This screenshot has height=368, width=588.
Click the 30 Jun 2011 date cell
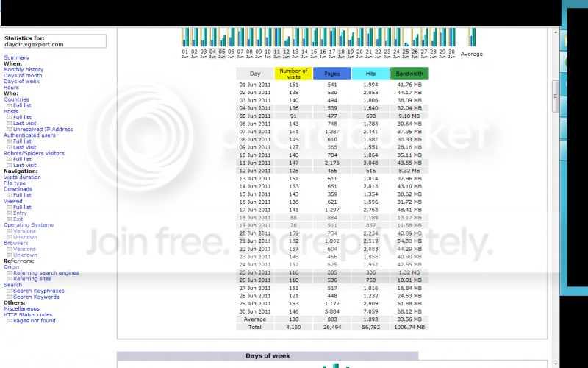click(254, 311)
